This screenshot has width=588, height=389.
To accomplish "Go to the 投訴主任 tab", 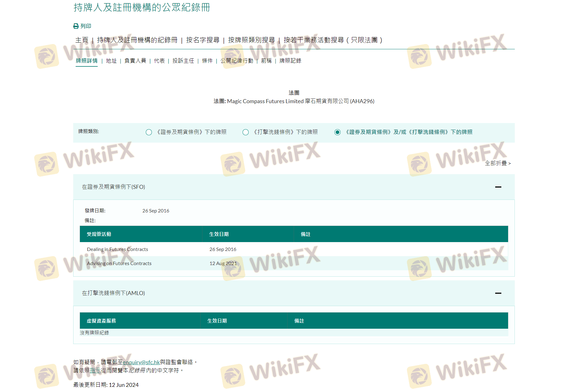I will 183,61.
